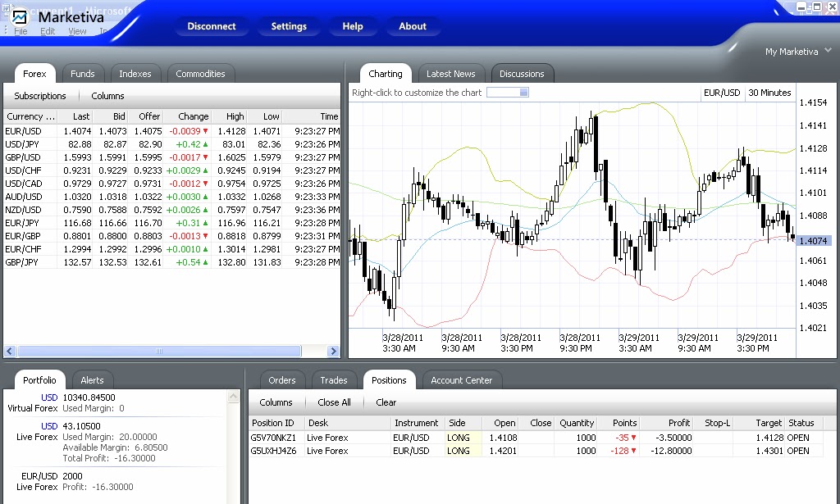Screen dimensions: 840x504
Task: Select the EUR/CHF quote row
Action: (172, 249)
